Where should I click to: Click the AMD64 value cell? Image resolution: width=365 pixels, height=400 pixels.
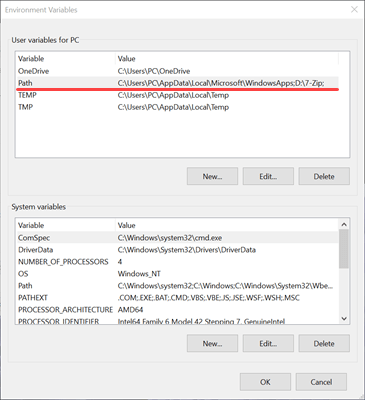click(130, 310)
